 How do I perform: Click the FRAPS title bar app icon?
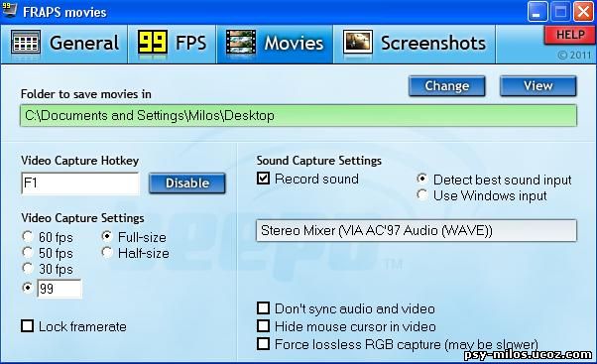9,9
